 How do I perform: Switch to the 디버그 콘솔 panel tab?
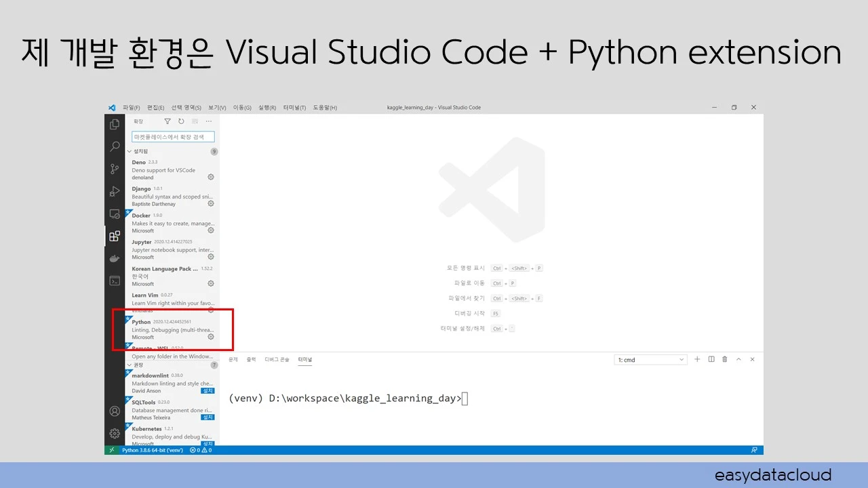277,359
